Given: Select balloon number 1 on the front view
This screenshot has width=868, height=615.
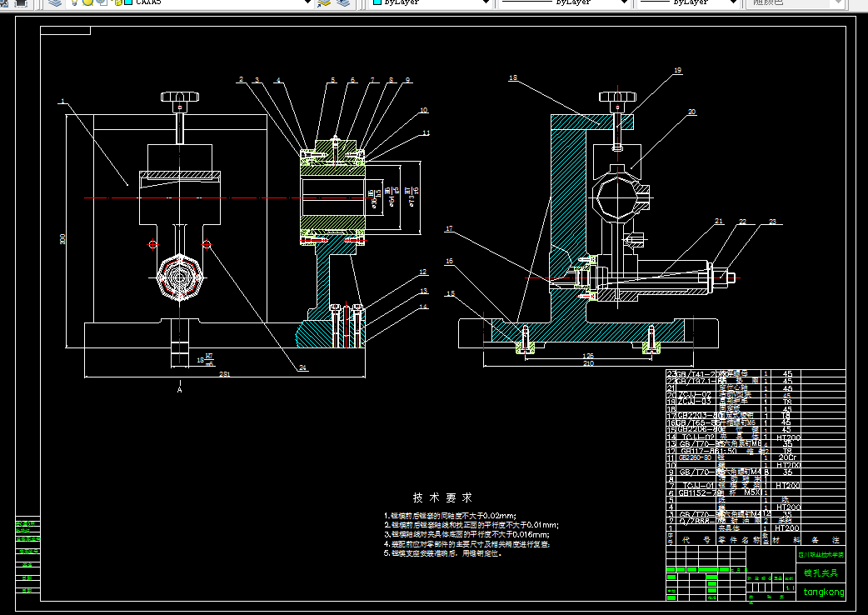Looking at the screenshot, I should [x=63, y=102].
